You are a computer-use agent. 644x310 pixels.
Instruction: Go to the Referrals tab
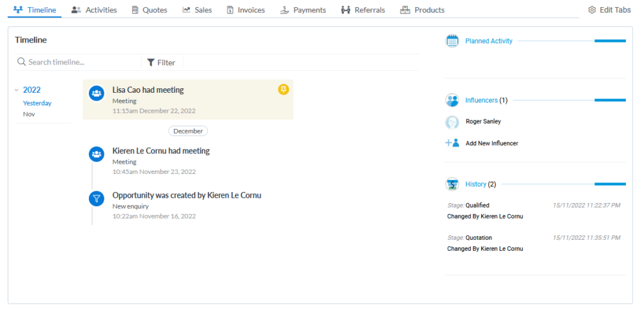click(363, 10)
